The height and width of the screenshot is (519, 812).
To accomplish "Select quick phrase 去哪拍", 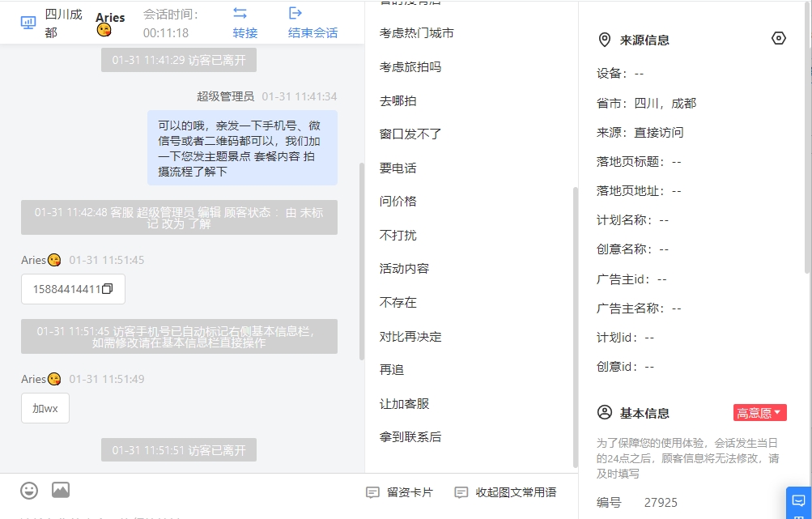I will [x=397, y=101].
